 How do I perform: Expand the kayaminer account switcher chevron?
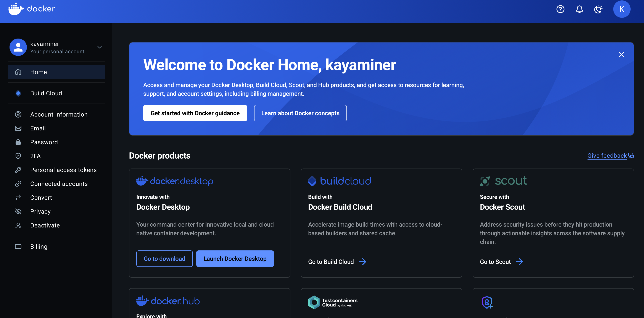pyautogui.click(x=100, y=47)
